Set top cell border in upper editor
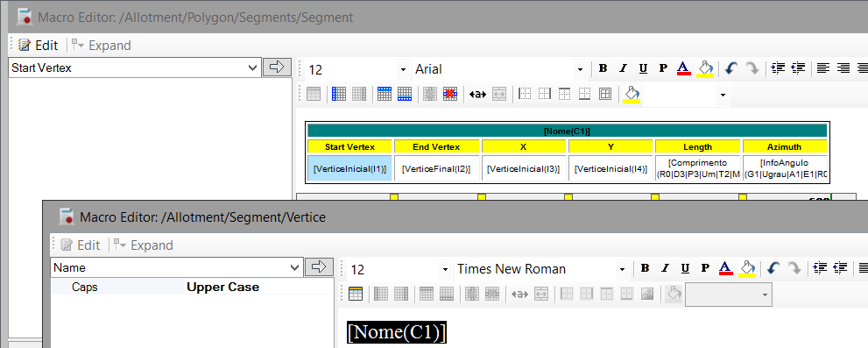 pos(565,94)
